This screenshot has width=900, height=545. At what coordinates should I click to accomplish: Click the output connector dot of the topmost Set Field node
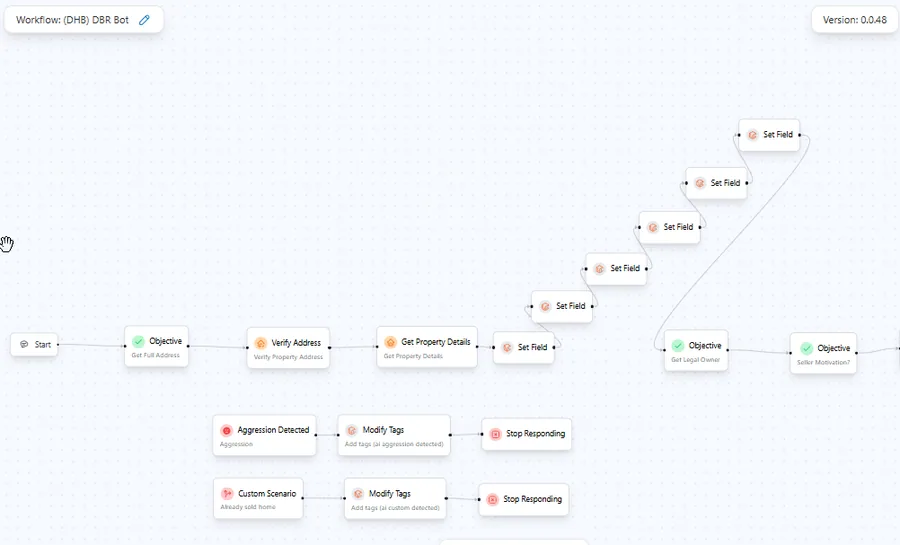800,135
